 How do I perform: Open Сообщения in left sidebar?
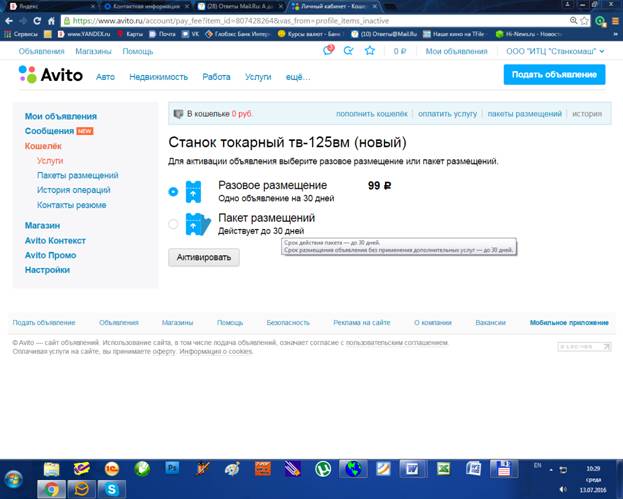pos(49,131)
